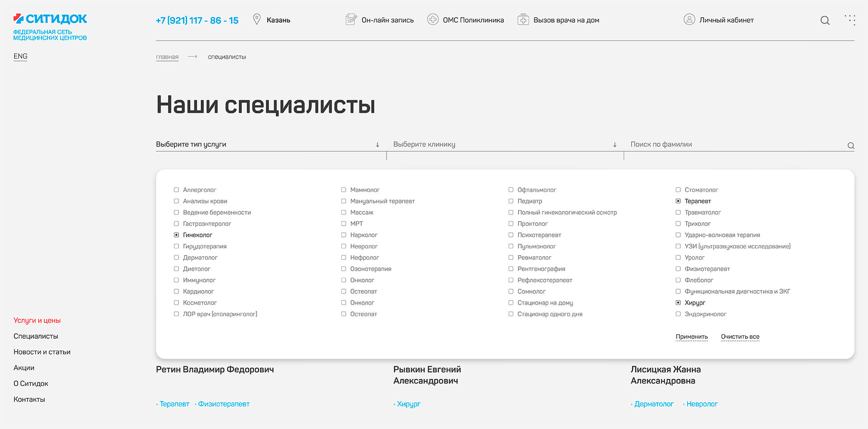Check the Маммолог checkbox

pyautogui.click(x=344, y=190)
